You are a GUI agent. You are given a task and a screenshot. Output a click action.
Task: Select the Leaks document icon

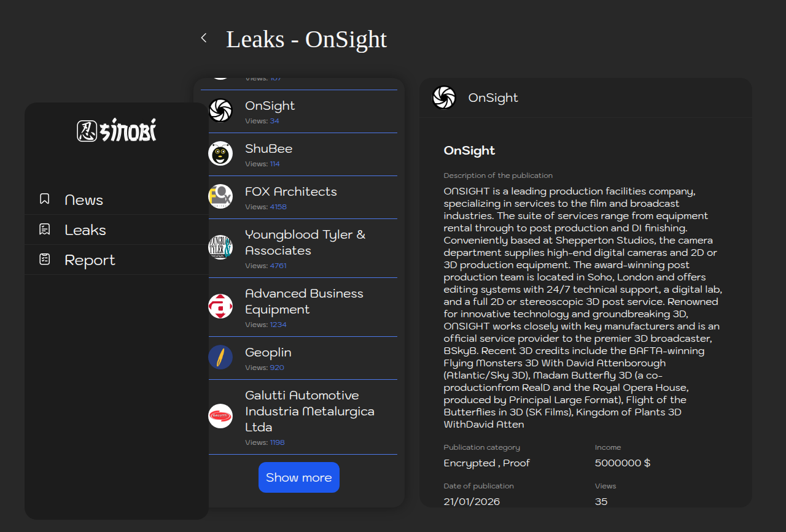tap(45, 229)
